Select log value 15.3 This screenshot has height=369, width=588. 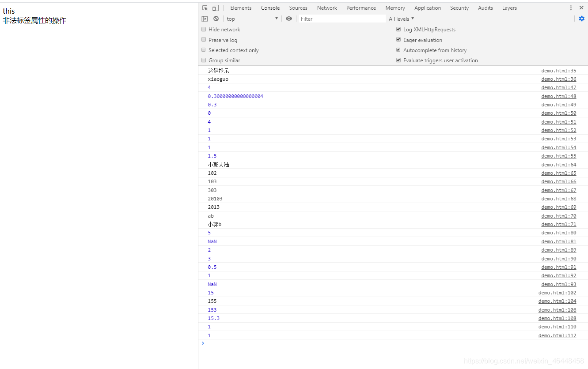(213, 318)
